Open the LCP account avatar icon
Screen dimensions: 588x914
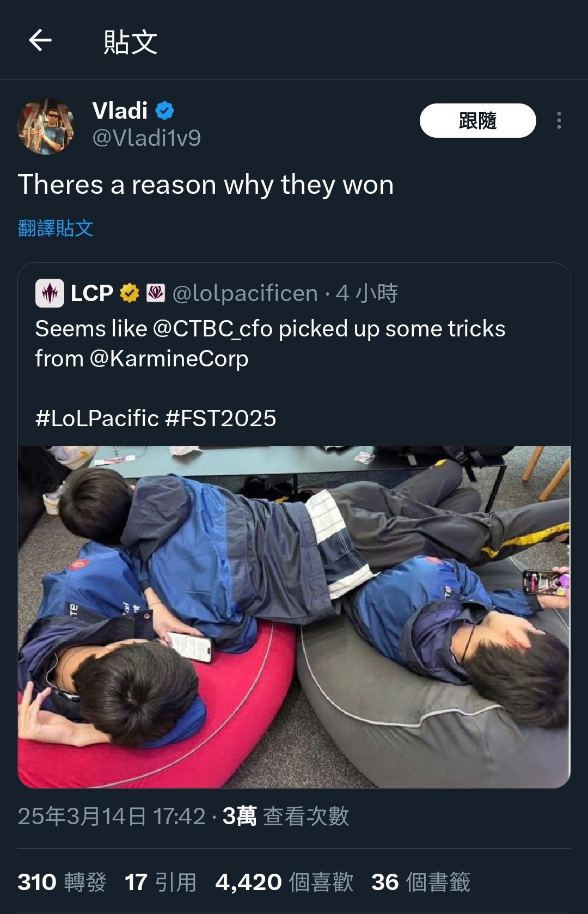point(50,293)
